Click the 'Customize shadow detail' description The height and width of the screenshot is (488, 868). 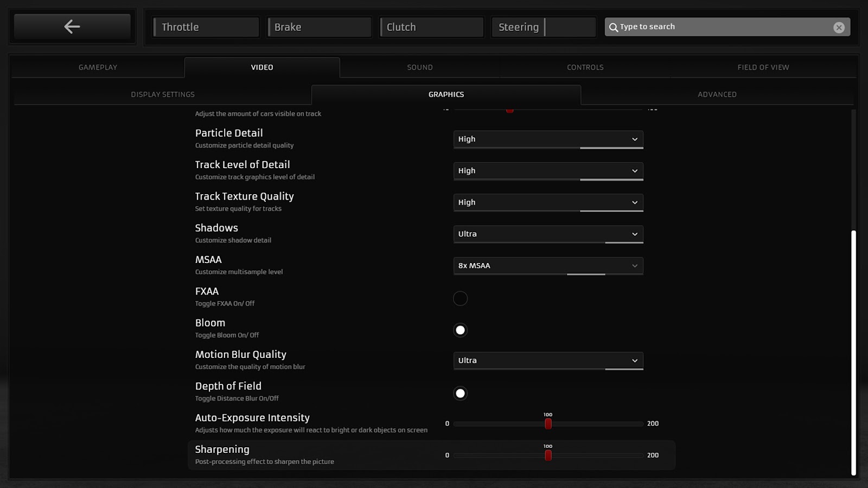[x=233, y=240]
